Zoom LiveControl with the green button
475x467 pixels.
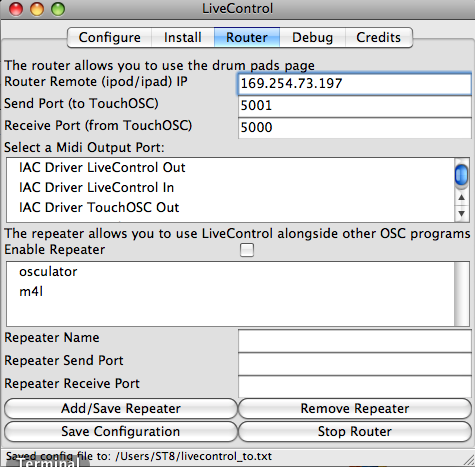(58, 9)
